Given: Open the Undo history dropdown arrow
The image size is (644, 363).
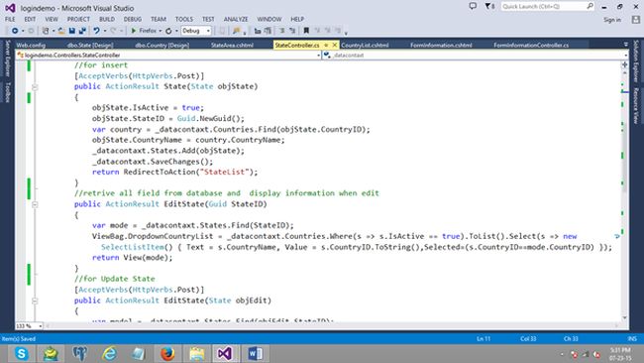Looking at the screenshot, I should [x=105, y=31].
